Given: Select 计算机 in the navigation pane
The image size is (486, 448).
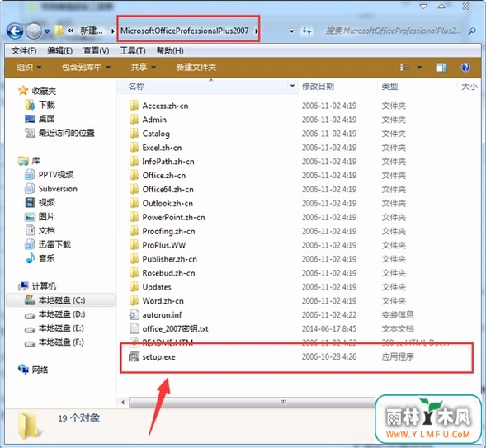Looking at the screenshot, I should (44, 286).
